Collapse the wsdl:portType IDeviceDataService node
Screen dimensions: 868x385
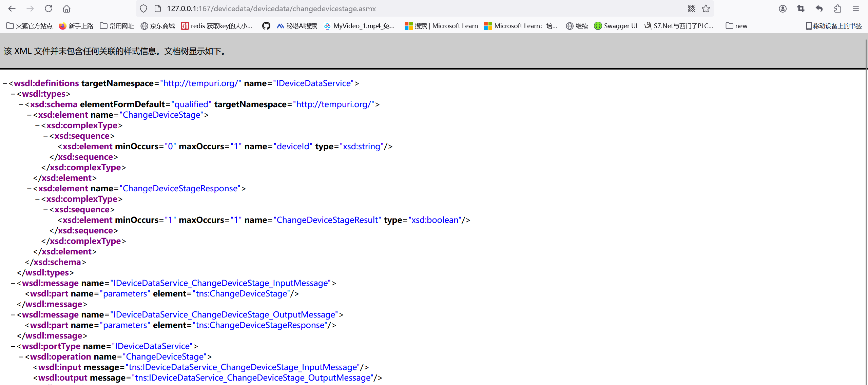click(13, 346)
